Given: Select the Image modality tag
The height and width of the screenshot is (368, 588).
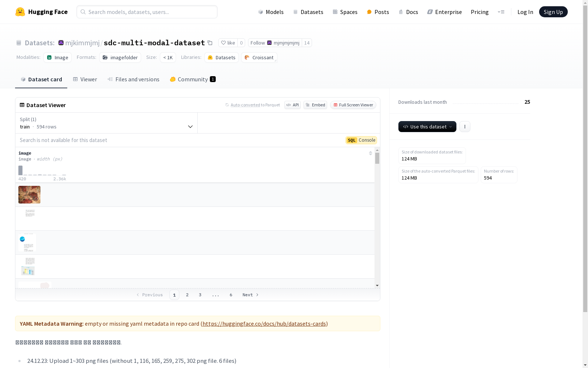Looking at the screenshot, I should [x=58, y=57].
